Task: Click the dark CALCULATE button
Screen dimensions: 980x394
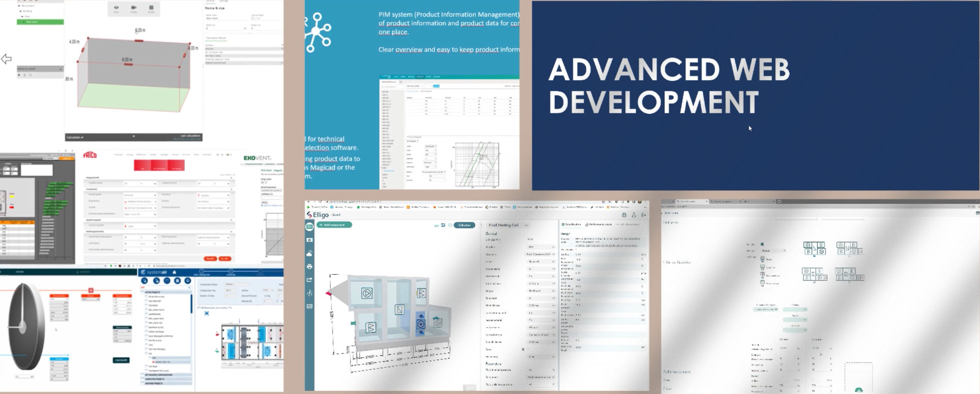Action: (x=121, y=360)
